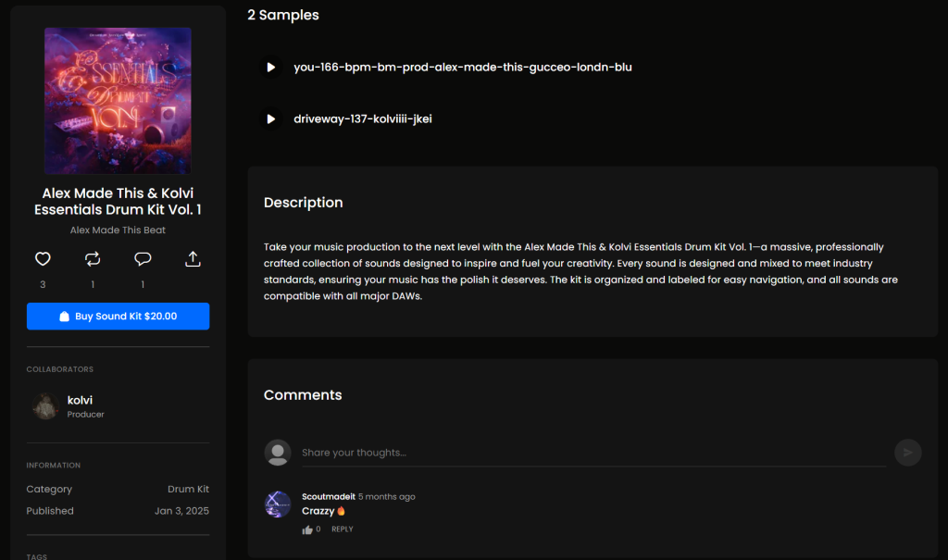
Task: Select the Drum Kit category value
Action: (x=188, y=489)
